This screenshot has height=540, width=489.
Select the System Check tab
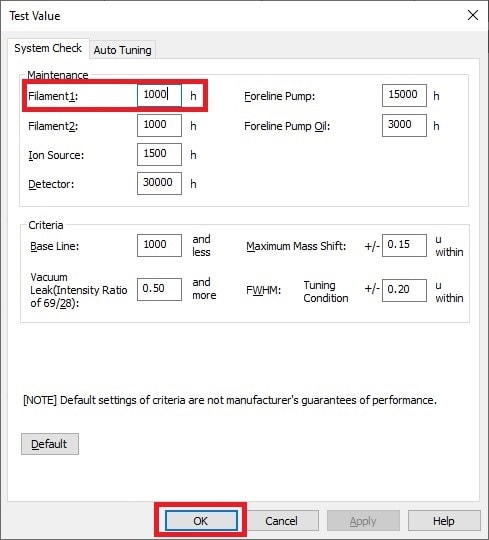48,48
